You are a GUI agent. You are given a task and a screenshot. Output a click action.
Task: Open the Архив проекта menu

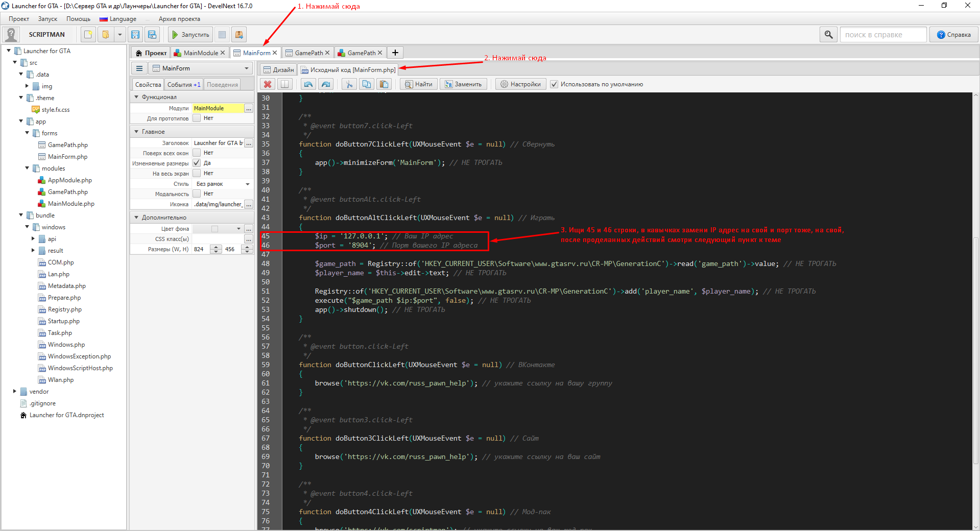(x=179, y=19)
